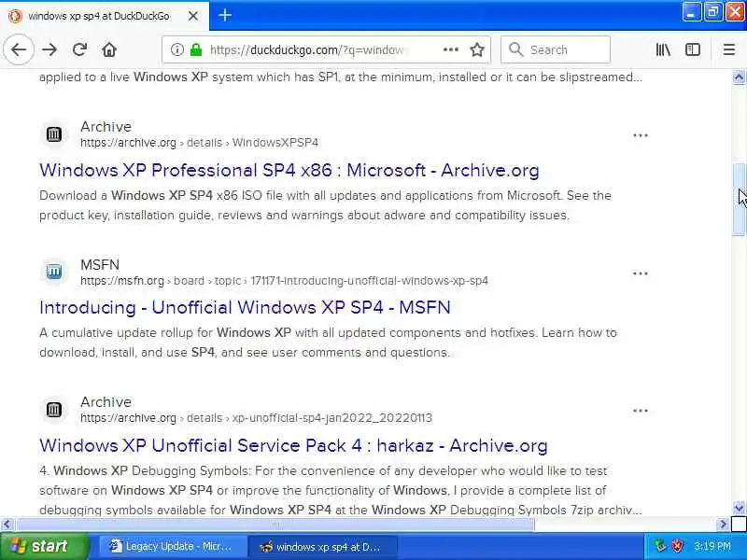Click the 3:19 PM taskbar clock

[712, 546]
